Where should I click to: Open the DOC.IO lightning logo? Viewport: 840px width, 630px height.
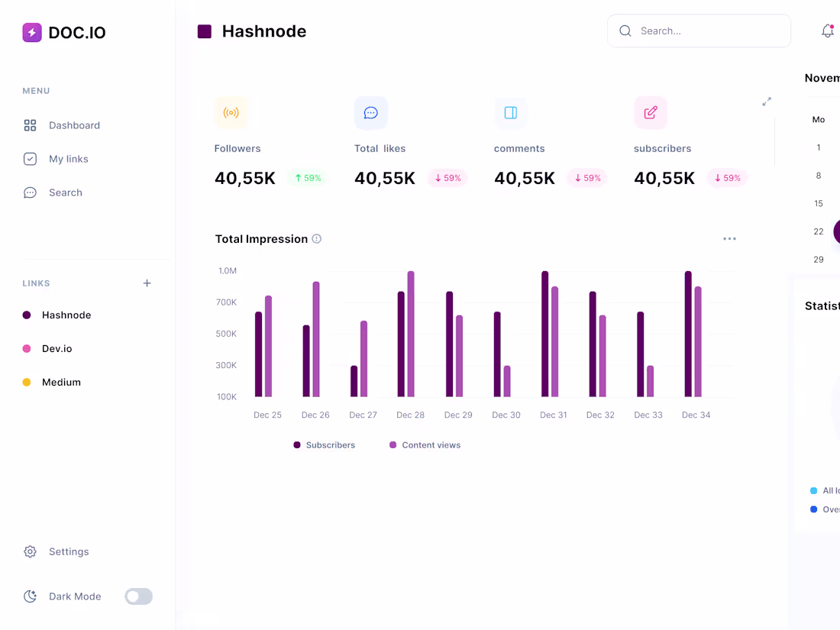click(x=31, y=32)
